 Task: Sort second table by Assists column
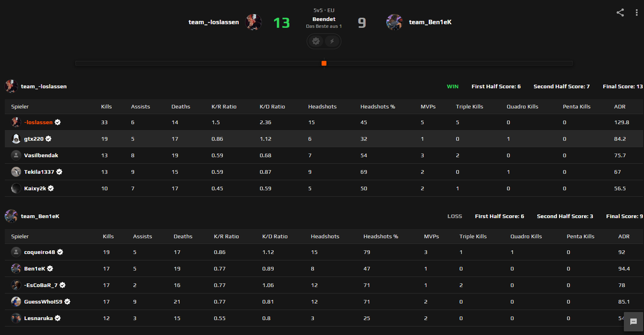pyautogui.click(x=142, y=236)
